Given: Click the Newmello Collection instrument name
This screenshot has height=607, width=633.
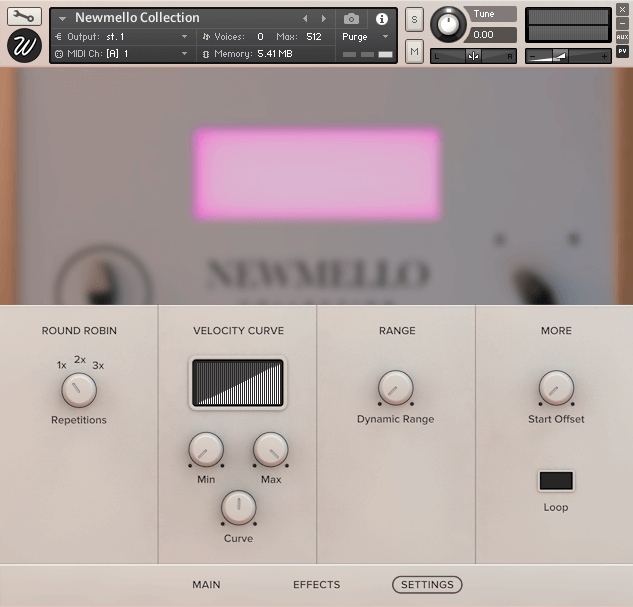Looking at the screenshot, I should tap(137, 18).
